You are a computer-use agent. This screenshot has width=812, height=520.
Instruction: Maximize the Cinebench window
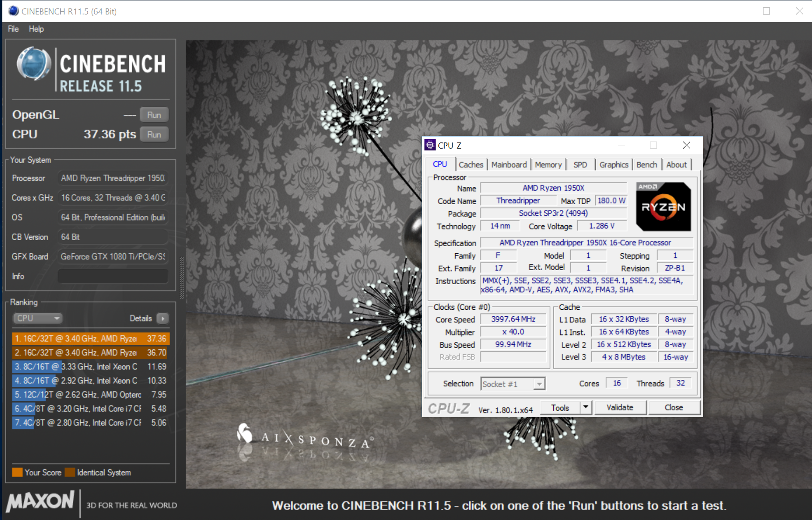(x=766, y=11)
